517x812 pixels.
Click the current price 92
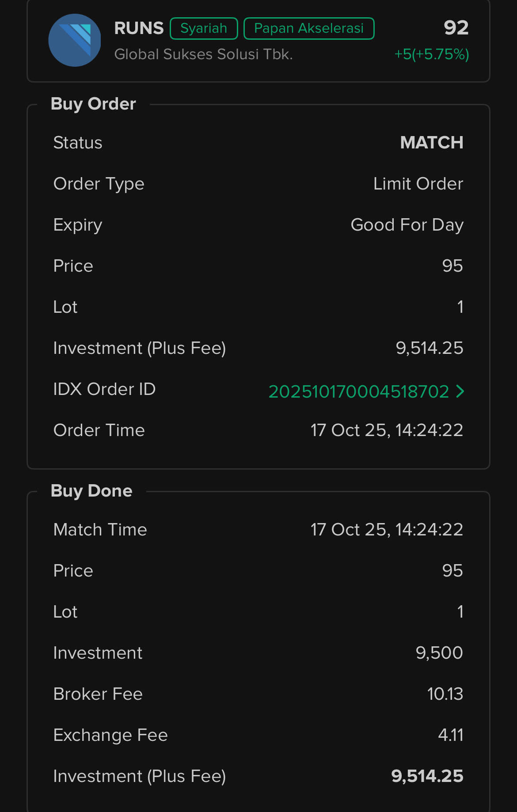pyautogui.click(x=456, y=28)
